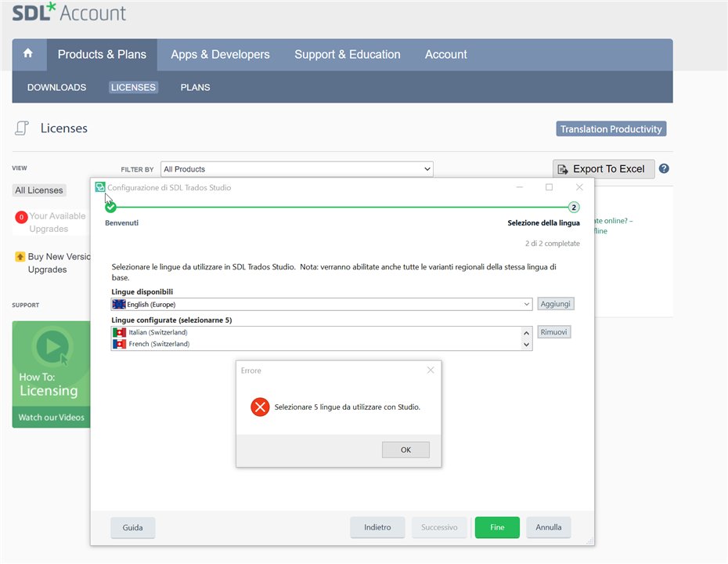Image resolution: width=728 pixels, height=564 pixels.
Task: Select the LICENSES submenu item
Action: point(133,87)
